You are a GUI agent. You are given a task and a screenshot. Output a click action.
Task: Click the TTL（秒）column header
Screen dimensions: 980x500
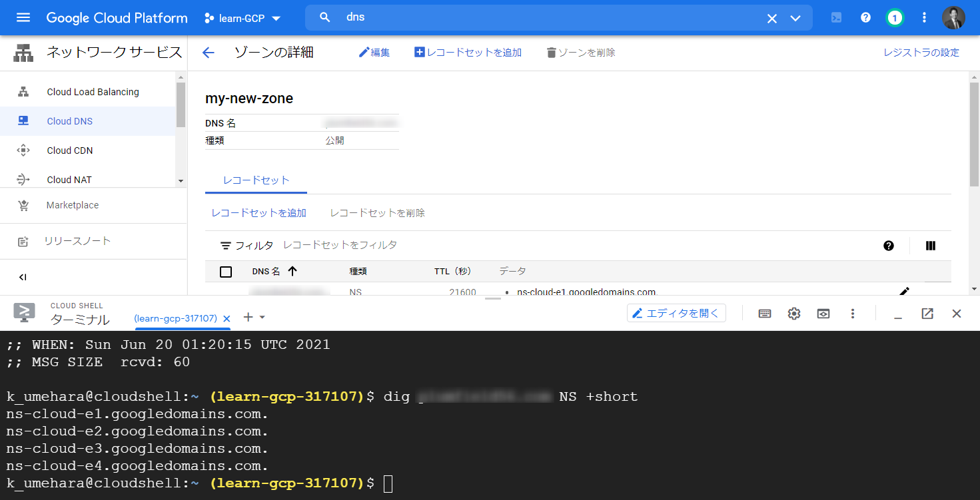click(x=453, y=271)
